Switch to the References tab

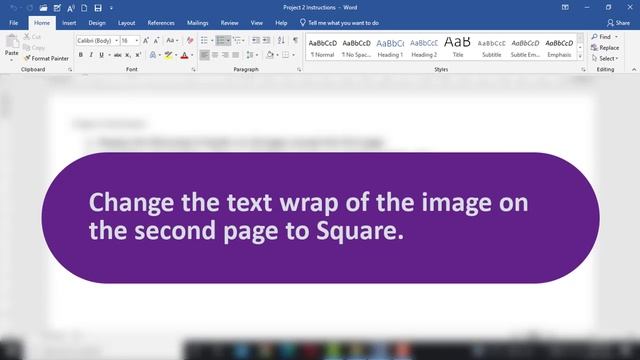pos(161,23)
